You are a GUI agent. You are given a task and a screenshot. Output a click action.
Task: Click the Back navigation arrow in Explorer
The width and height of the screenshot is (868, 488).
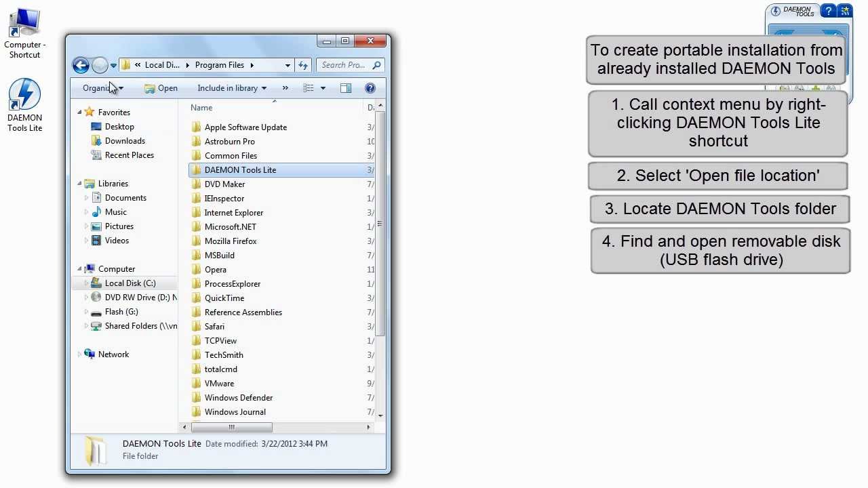(x=81, y=65)
